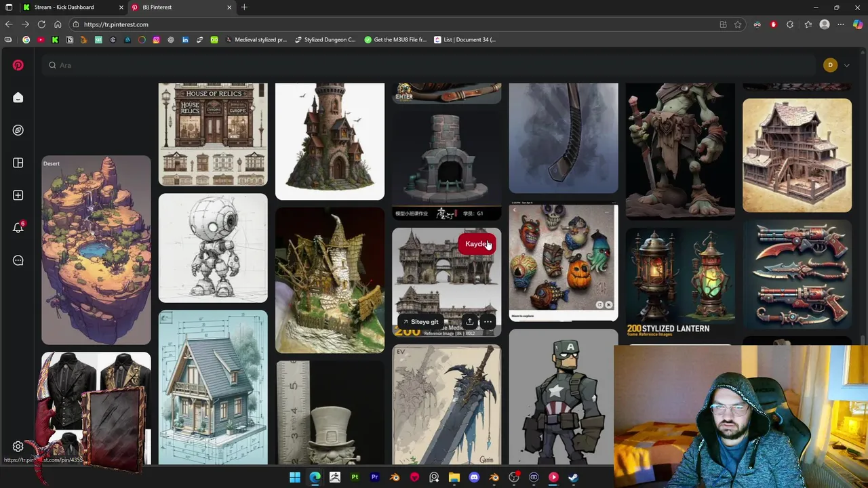Click the Create plus icon in sidebar
Image resolution: width=868 pixels, height=488 pixels.
(18, 195)
